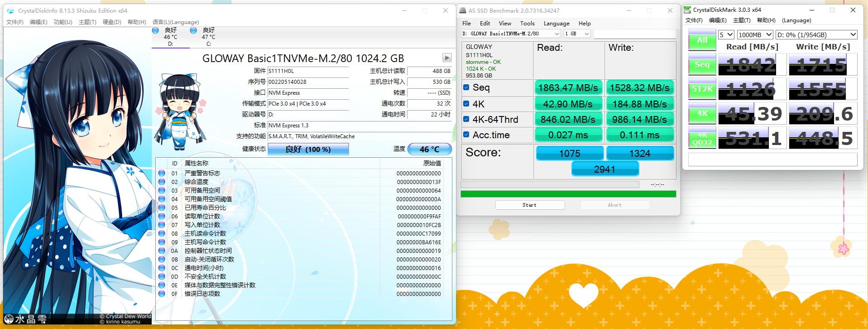This screenshot has height=329, width=868.
Task: Click the 原始值 column header
Action: [x=432, y=163]
